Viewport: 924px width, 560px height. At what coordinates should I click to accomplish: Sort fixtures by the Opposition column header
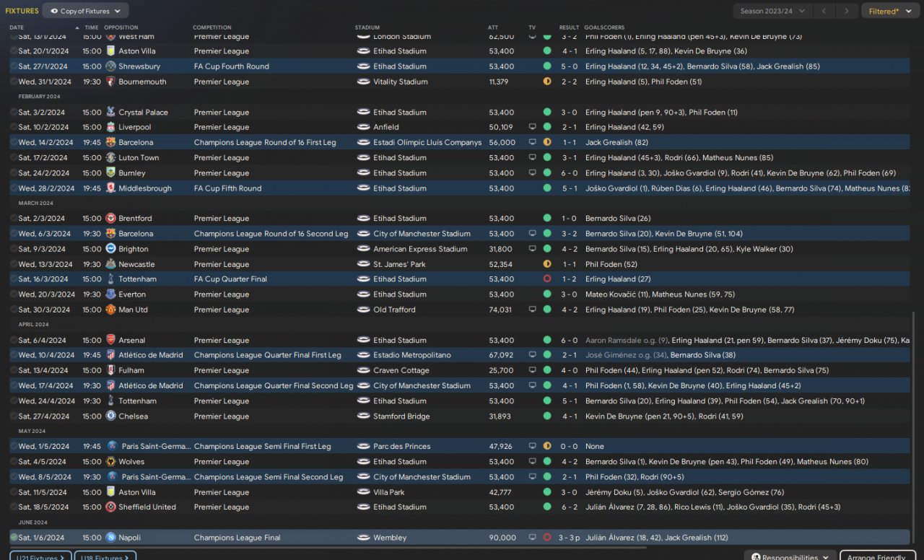pos(121,27)
